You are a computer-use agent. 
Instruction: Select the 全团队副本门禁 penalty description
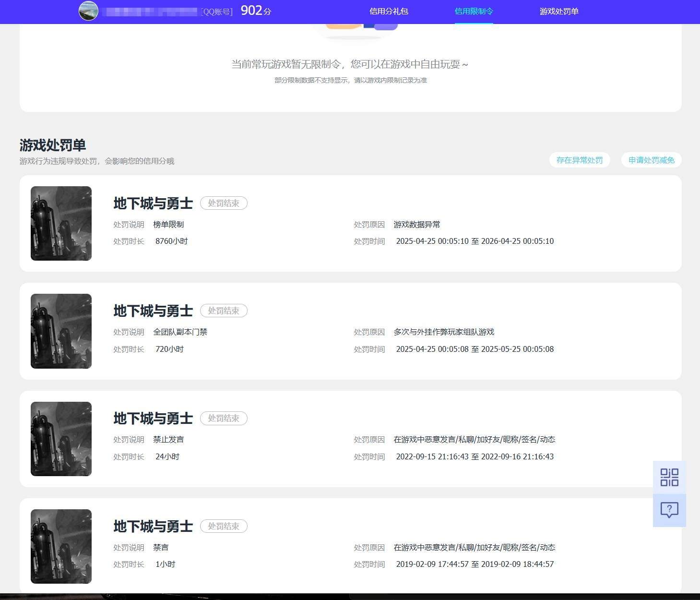180,332
